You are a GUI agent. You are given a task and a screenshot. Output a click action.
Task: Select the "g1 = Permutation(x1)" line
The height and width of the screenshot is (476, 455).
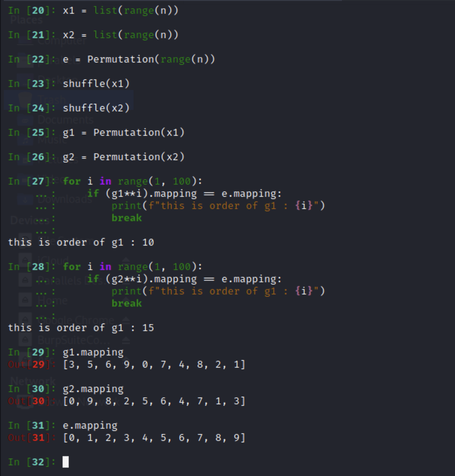click(x=124, y=132)
